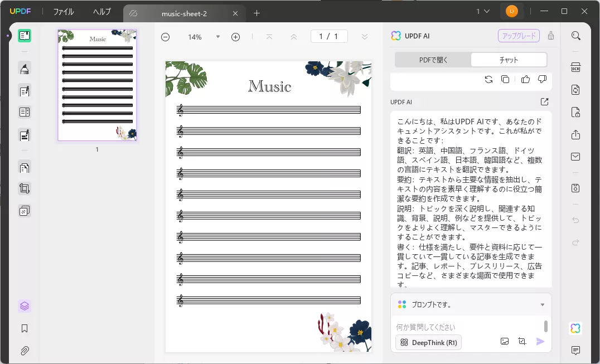Image resolution: width=600 pixels, height=364 pixels.
Task: Open the user account avatar
Action: [511, 11]
